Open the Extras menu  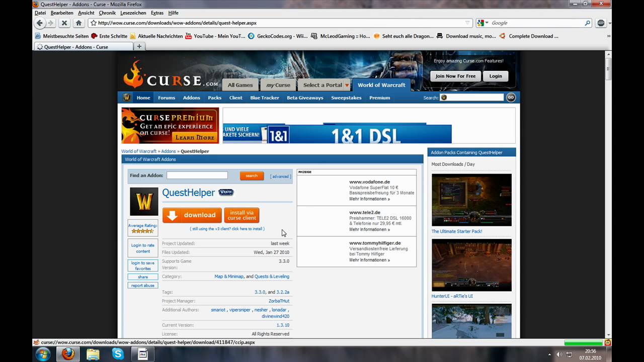[x=157, y=13]
